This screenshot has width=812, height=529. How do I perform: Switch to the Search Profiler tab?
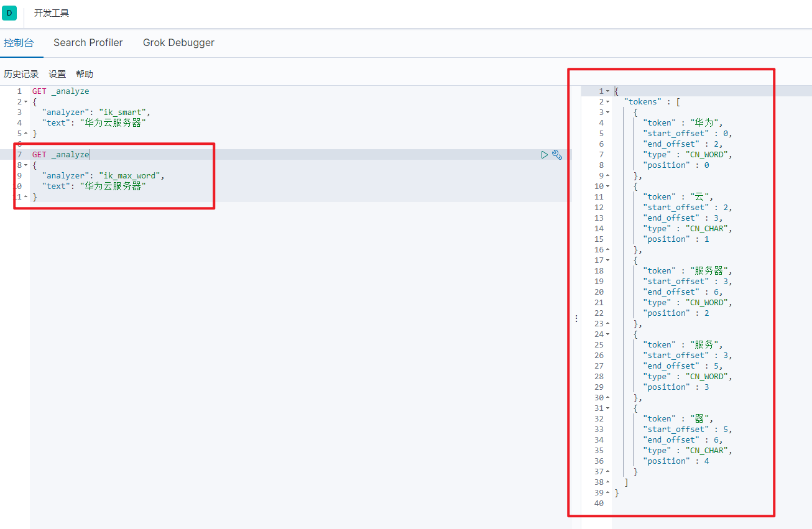coord(88,43)
